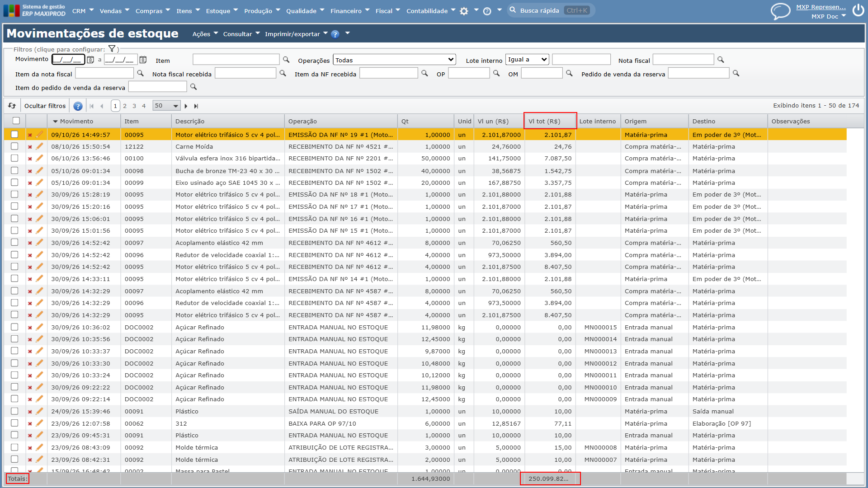The height and width of the screenshot is (488, 868).
Task: Click the refresh icon in grid toolbar
Action: pyautogui.click(x=12, y=106)
